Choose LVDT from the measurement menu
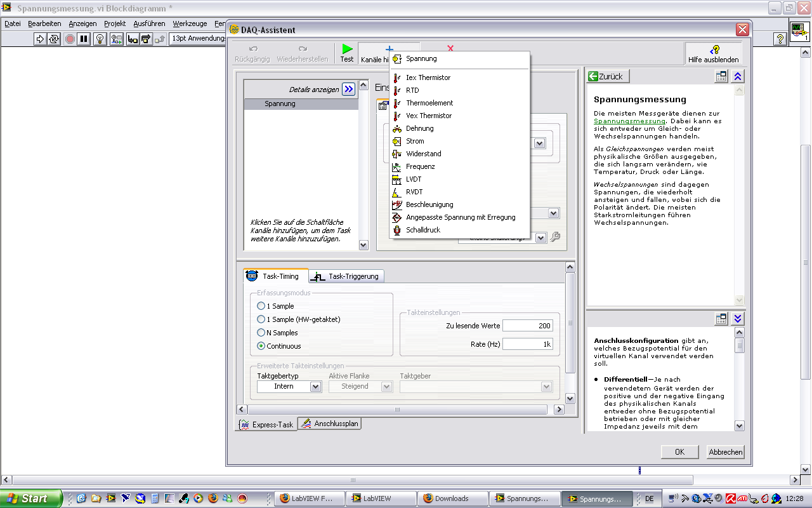The height and width of the screenshot is (508, 812). click(x=459, y=179)
